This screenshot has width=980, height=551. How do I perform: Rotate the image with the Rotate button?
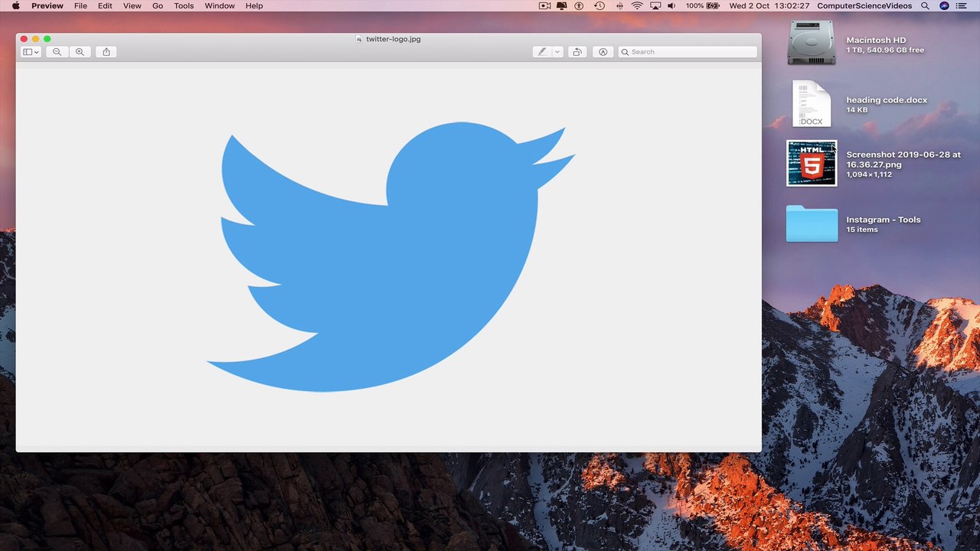point(577,52)
